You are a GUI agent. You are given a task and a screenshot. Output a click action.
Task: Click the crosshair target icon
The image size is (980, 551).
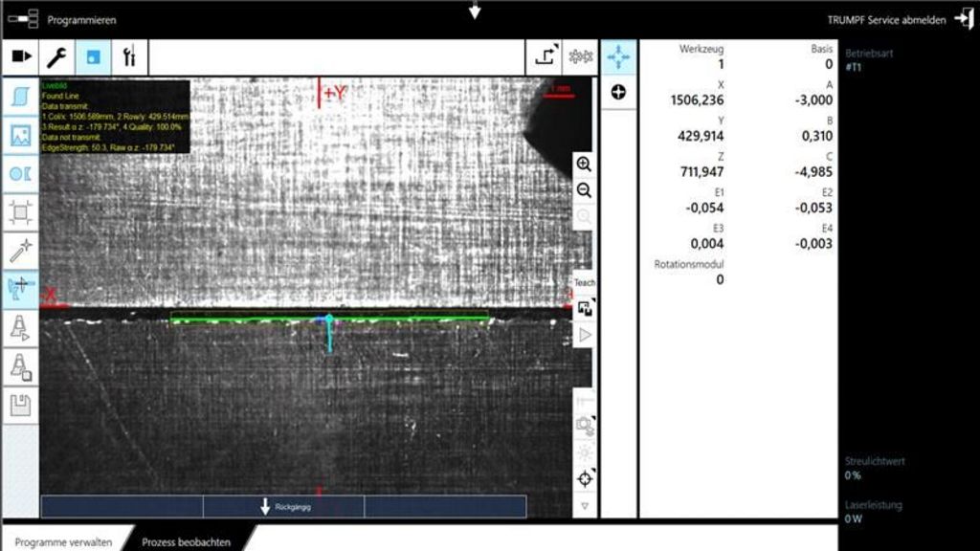pos(585,479)
